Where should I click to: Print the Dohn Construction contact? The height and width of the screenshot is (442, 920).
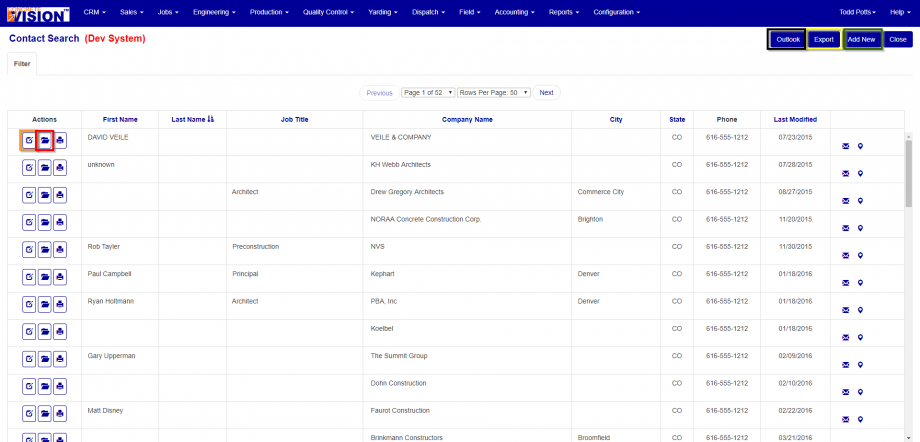coord(60,386)
